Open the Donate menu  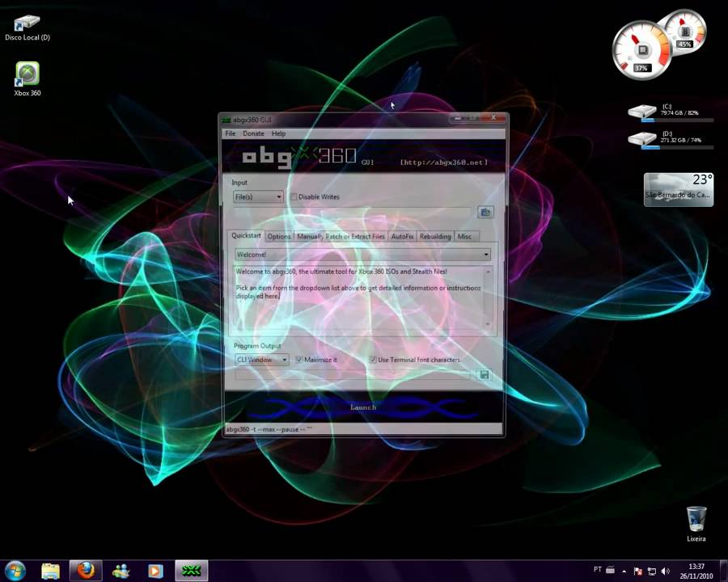point(253,133)
